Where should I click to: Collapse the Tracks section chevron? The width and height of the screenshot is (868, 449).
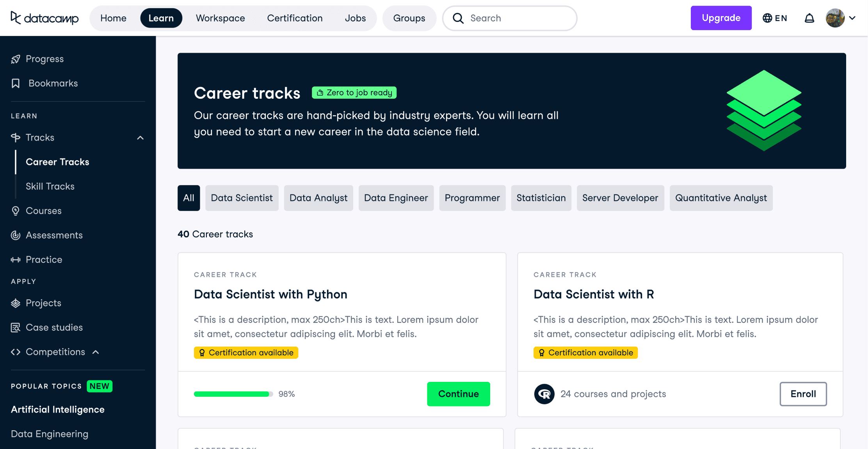(141, 138)
